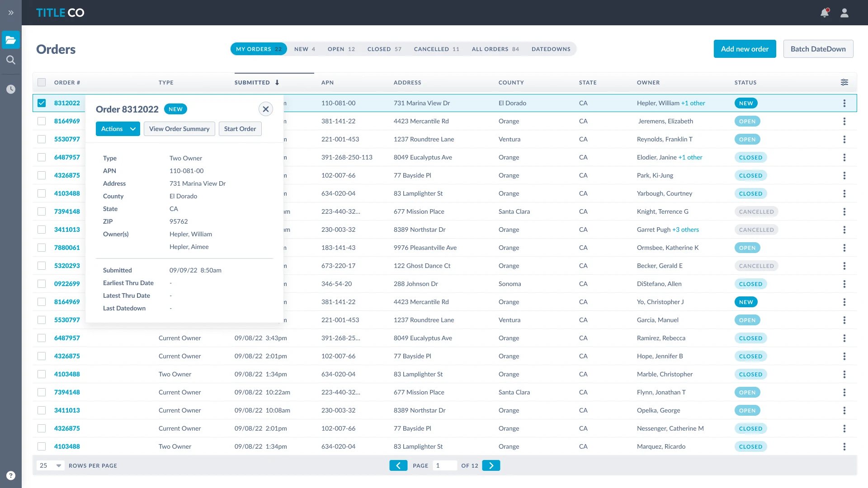
Task: Click the Title Co logo
Action: (x=60, y=13)
